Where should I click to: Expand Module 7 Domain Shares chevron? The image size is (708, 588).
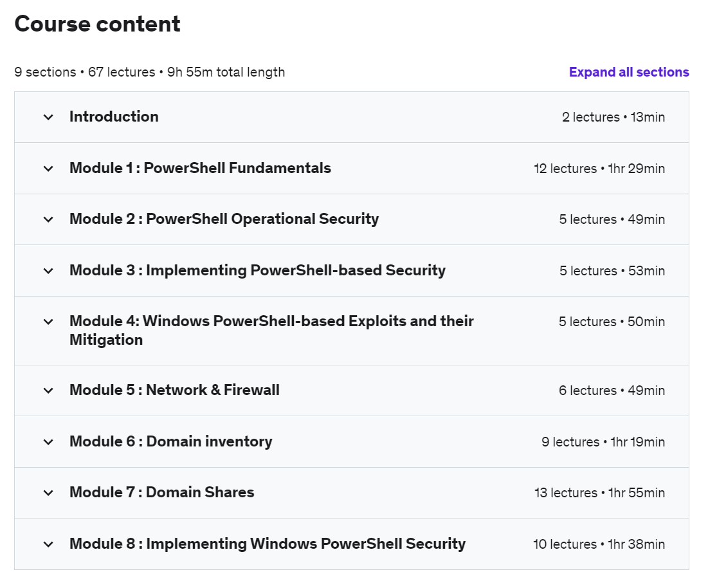point(48,493)
